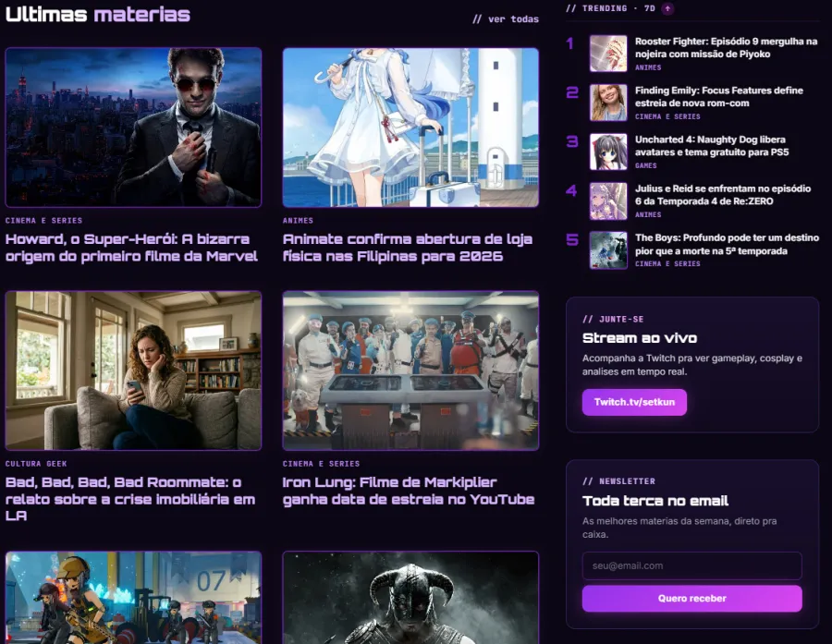
Task: Click the trending rank number 5
Action: coord(572,240)
